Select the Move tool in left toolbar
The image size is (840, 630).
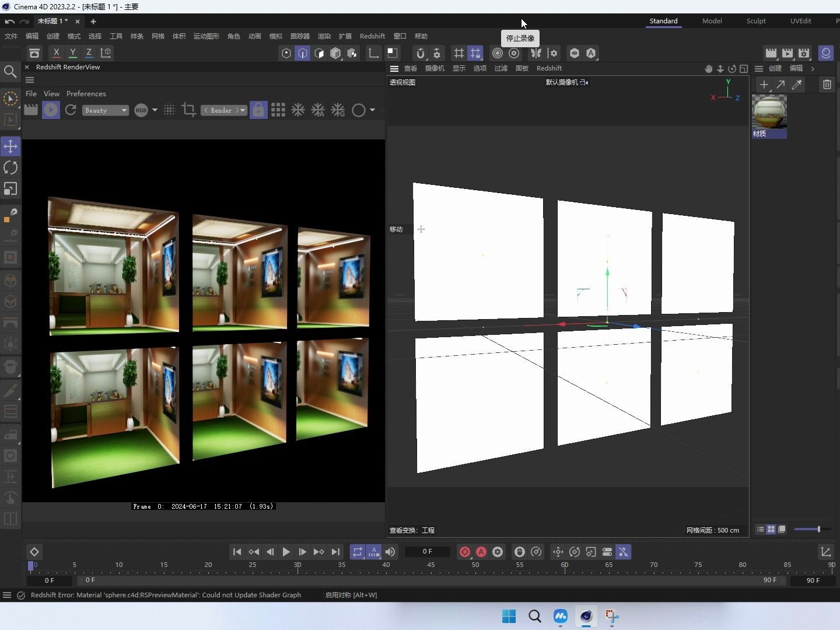[10, 146]
